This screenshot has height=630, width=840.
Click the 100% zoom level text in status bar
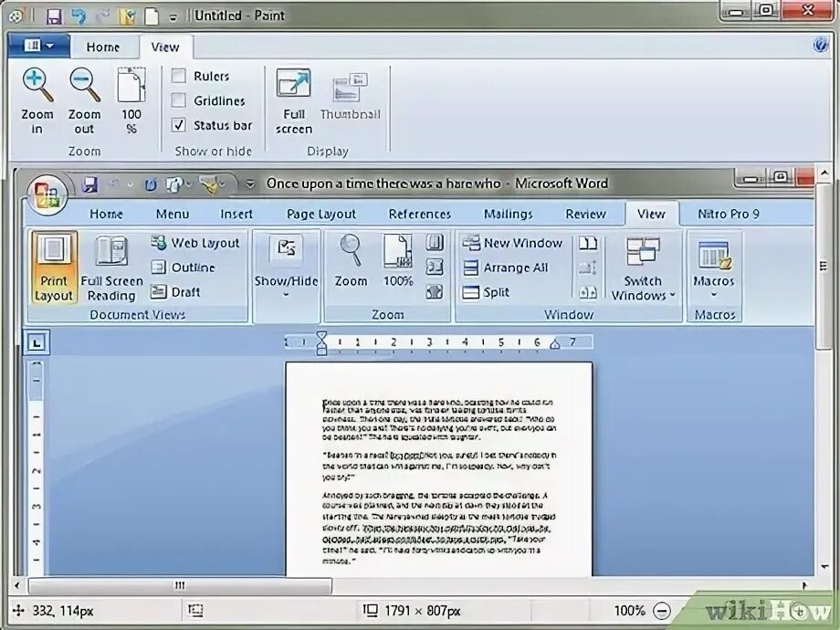[x=629, y=611]
